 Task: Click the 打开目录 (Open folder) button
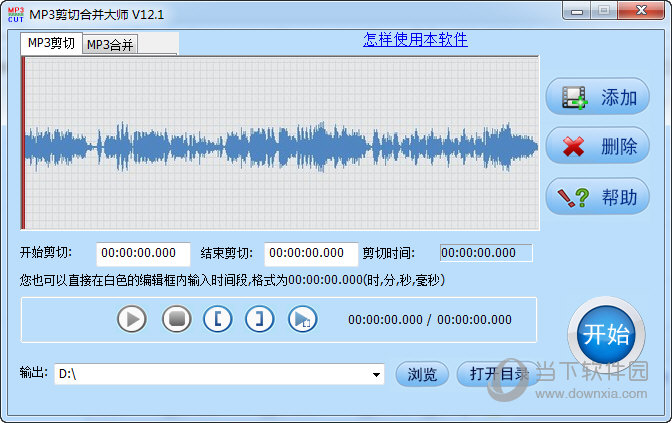[497, 374]
